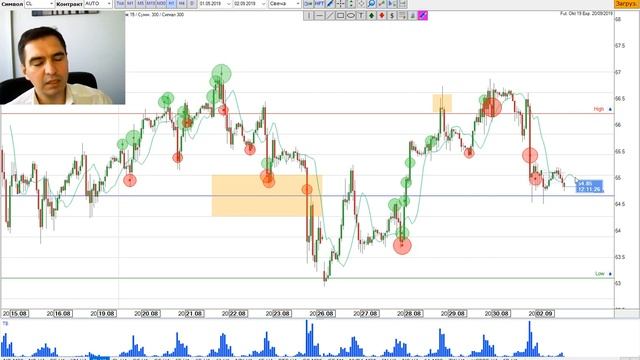Select the dollar sign tool

392,16
